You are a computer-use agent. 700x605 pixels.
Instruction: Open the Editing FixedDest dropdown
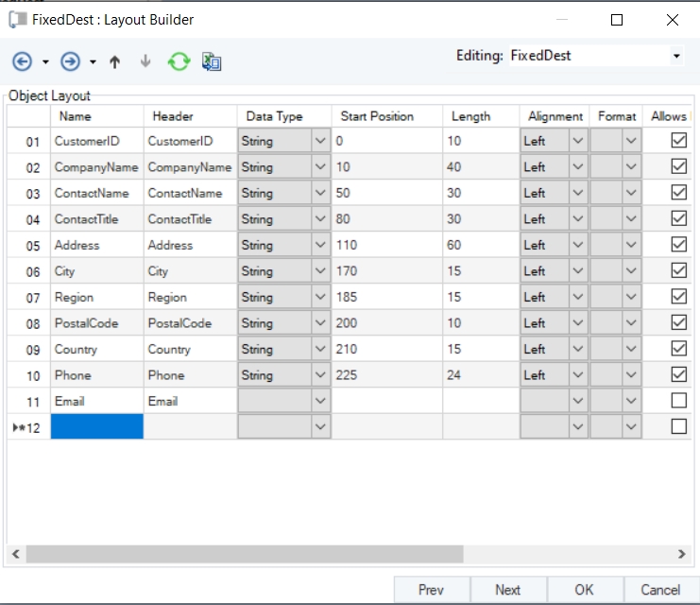coord(676,57)
